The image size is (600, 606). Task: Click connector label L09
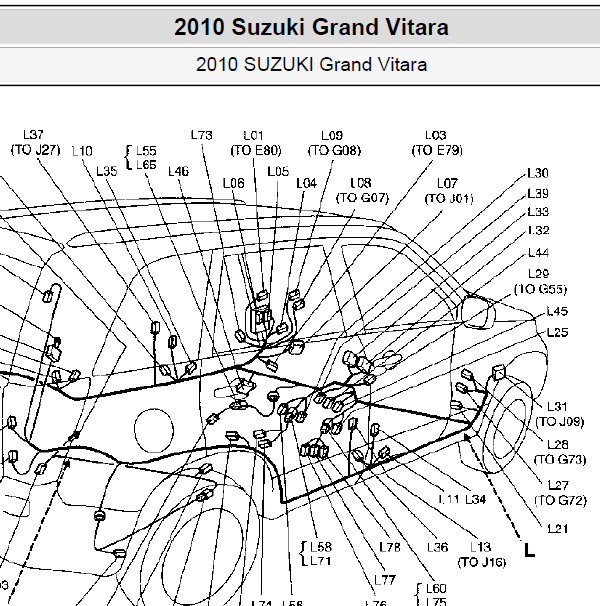coord(332,135)
